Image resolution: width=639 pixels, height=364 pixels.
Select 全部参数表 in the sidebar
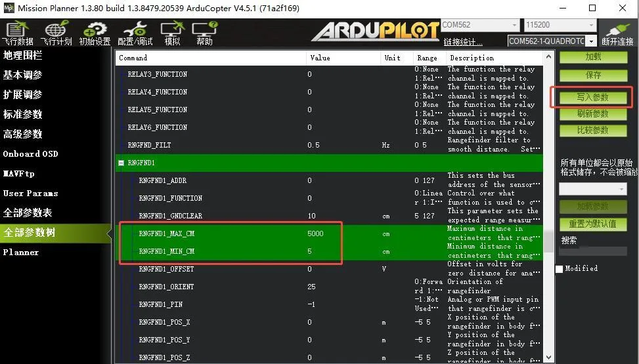click(28, 212)
